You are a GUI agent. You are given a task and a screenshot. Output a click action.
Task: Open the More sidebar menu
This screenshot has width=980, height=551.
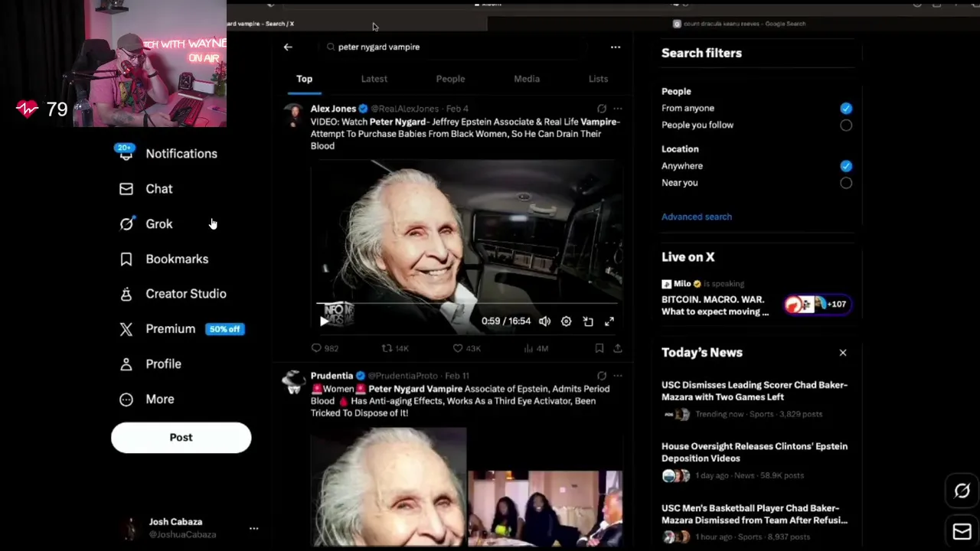click(x=147, y=399)
